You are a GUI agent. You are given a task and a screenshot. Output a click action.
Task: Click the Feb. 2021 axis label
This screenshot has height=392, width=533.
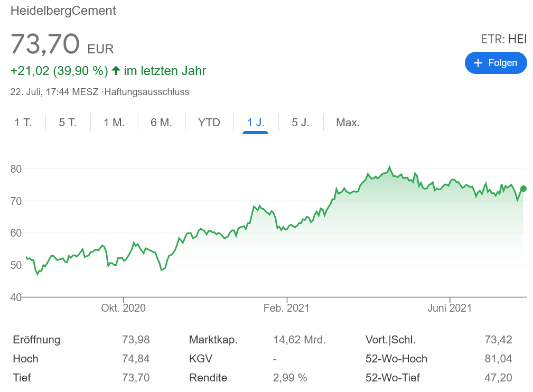tap(286, 308)
